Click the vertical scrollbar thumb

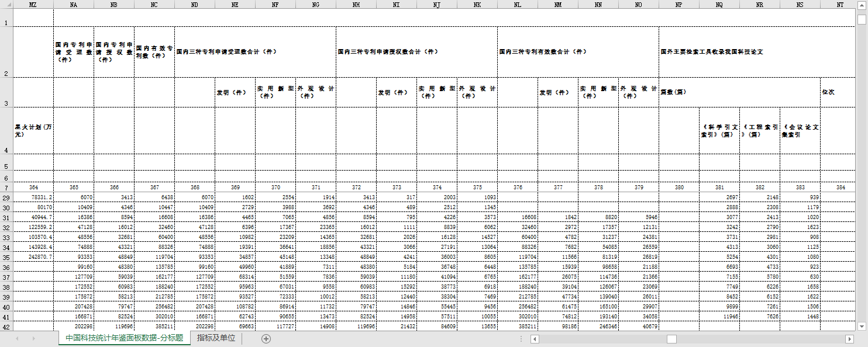(862, 19)
